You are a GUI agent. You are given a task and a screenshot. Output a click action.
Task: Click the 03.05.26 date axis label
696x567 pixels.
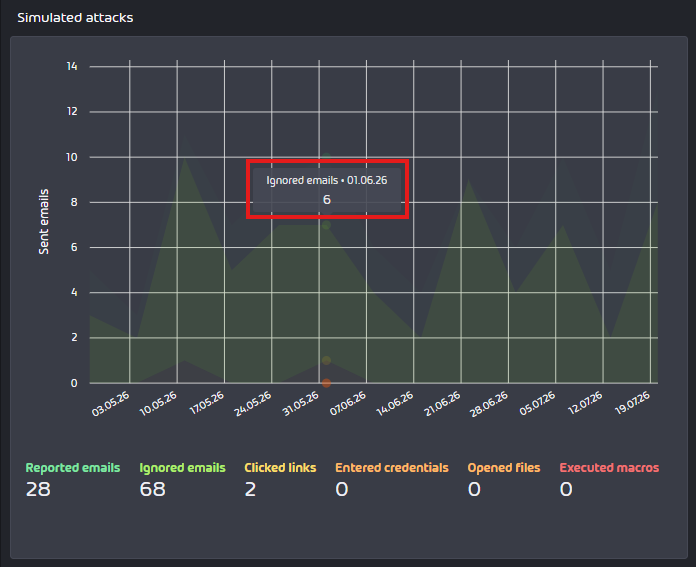[111, 404]
